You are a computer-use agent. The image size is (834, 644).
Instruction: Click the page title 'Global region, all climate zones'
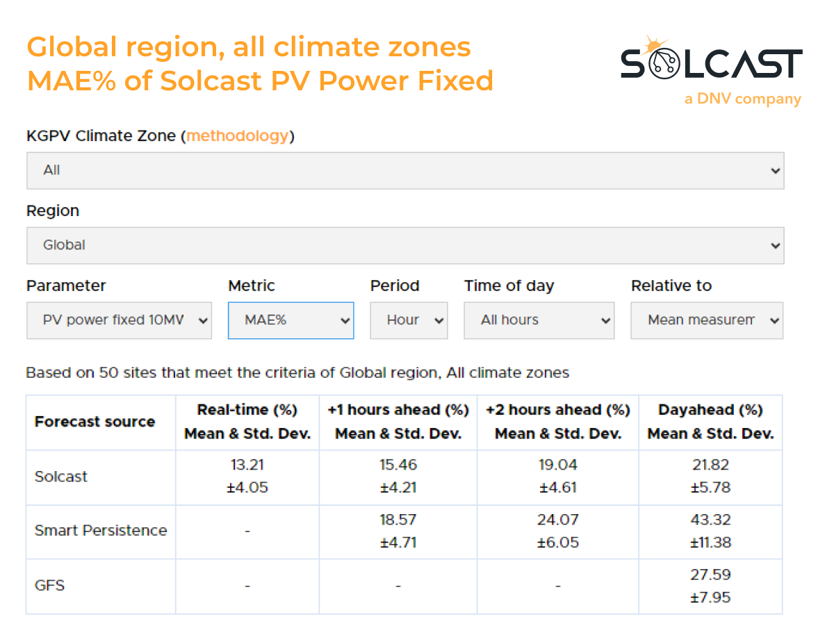click(x=249, y=47)
